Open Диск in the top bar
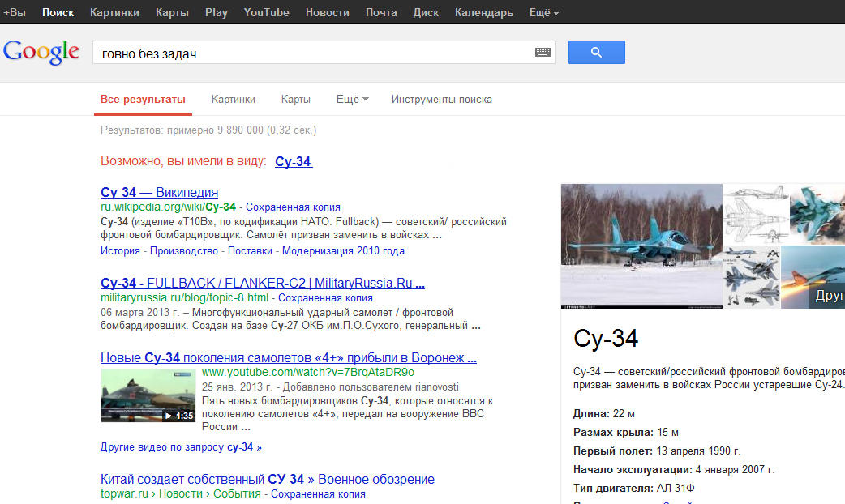This screenshot has height=504, width=845. [426, 12]
